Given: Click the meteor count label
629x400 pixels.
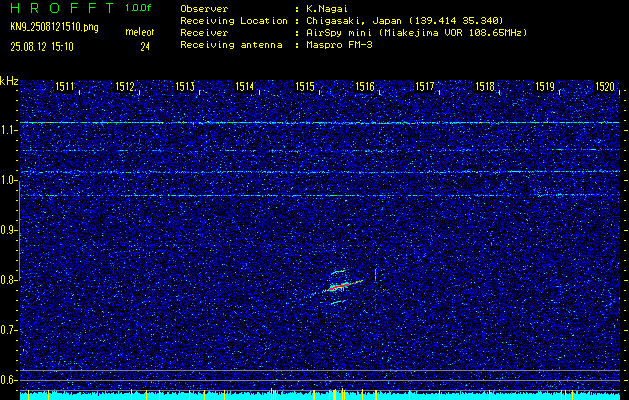Looking at the screenshot, I should coord(140,32).
